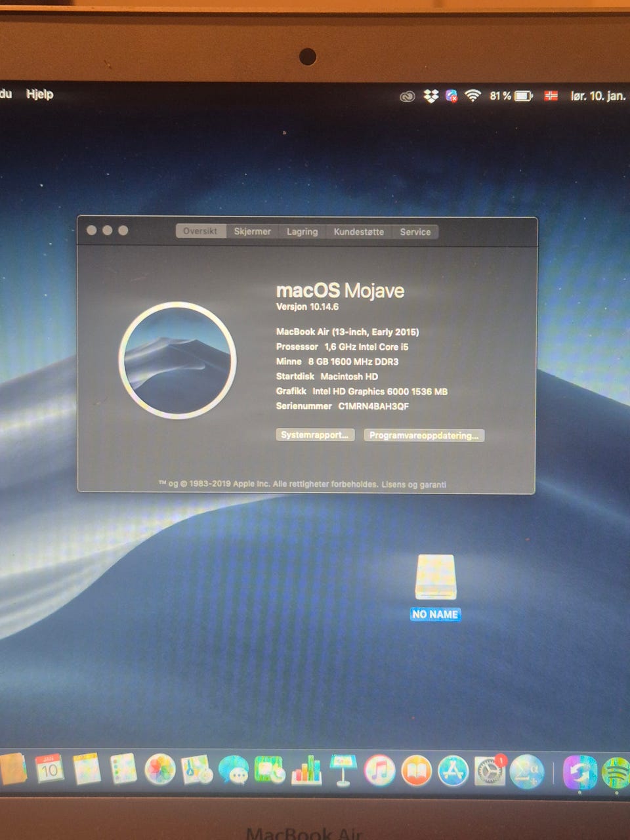Launch FaceTime from the Dock
This screenshot has height=840, width=630.
pyautogui.click(x=269, y=770)
